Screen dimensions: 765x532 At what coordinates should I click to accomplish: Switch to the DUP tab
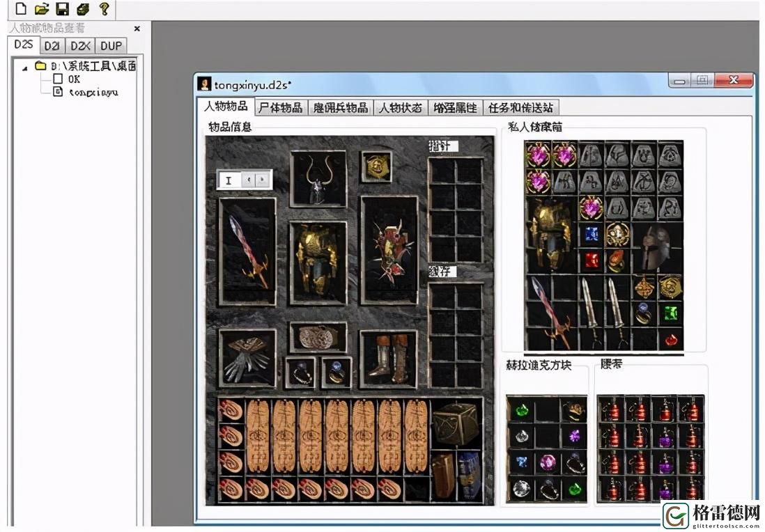pos(111,46)
